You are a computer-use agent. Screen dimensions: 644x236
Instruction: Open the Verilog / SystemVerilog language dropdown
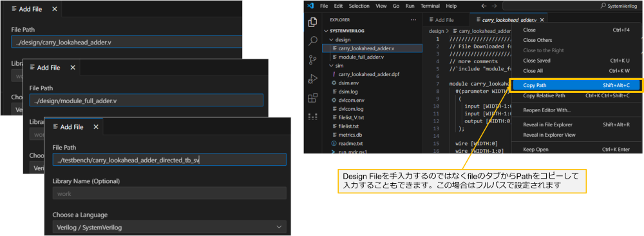(x=169, y=227)
